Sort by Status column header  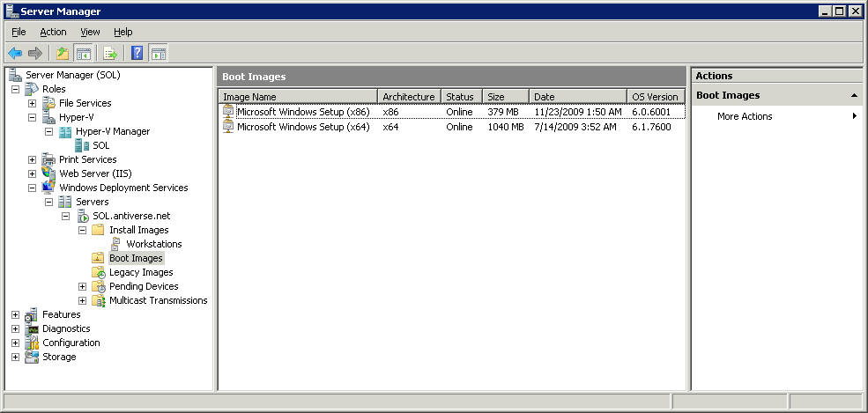click(462, 97)
